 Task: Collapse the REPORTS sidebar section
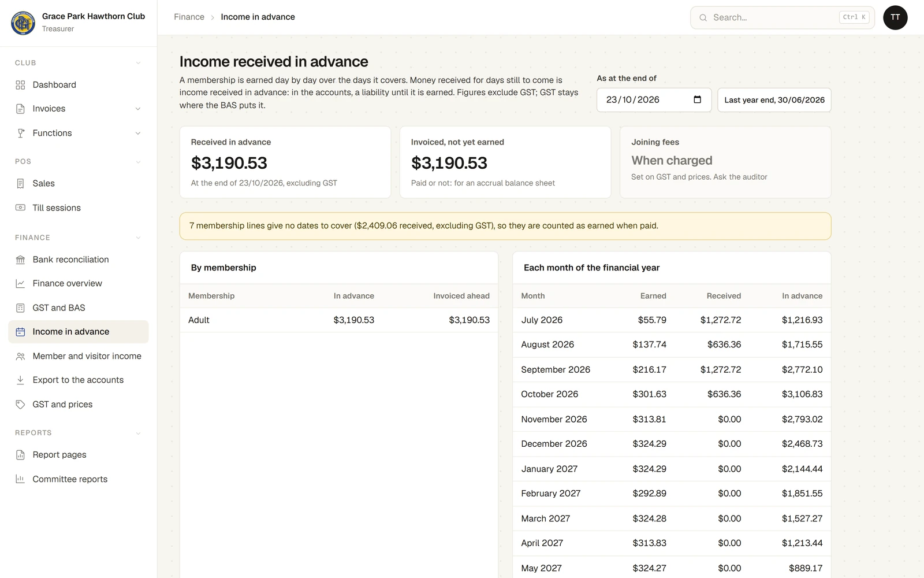click(138, 433)
